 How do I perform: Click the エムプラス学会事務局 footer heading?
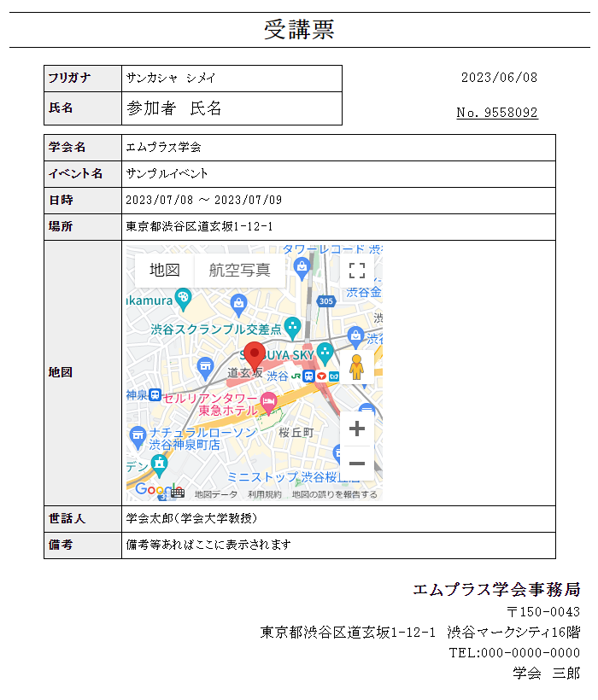(496, 590)
